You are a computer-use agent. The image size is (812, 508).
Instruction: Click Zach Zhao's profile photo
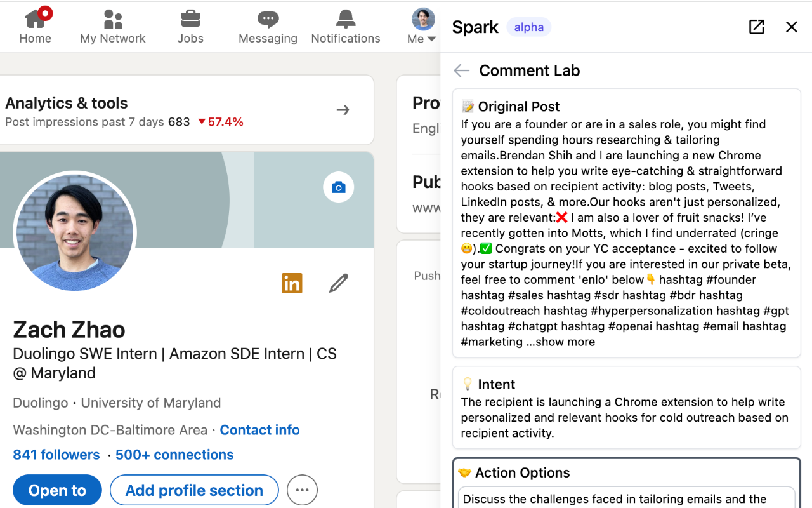75,233
